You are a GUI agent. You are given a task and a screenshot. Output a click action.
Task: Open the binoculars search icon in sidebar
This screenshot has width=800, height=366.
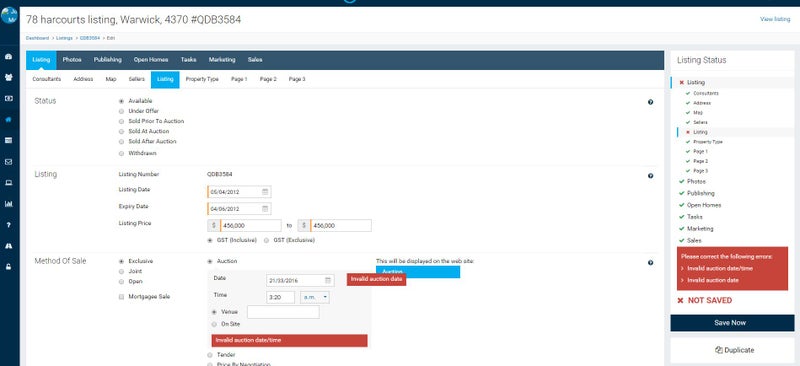point(9,246)
